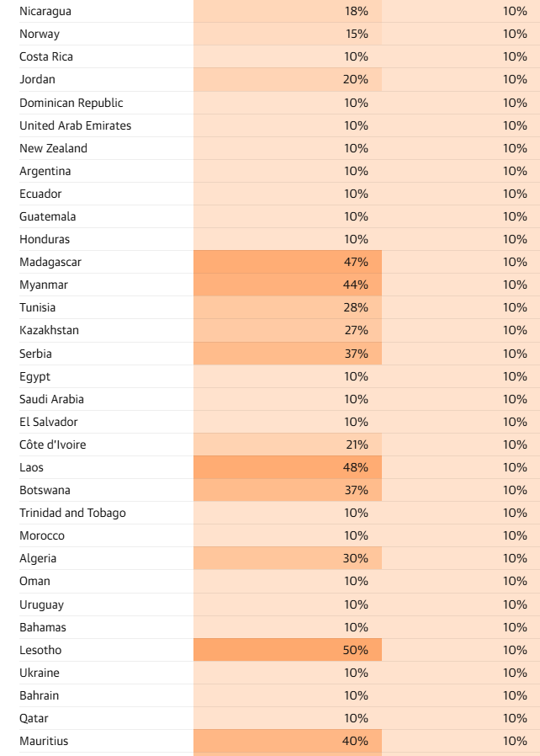Click the Jordan 20% cell
The height and width of the screenshot is (756, 540).
tap(288, 79)
